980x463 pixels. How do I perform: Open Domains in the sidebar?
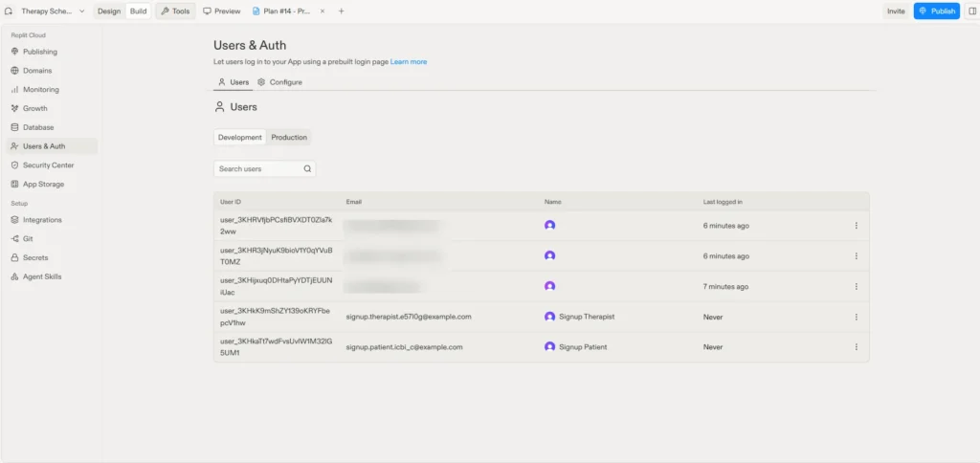[x=52, y=71]
